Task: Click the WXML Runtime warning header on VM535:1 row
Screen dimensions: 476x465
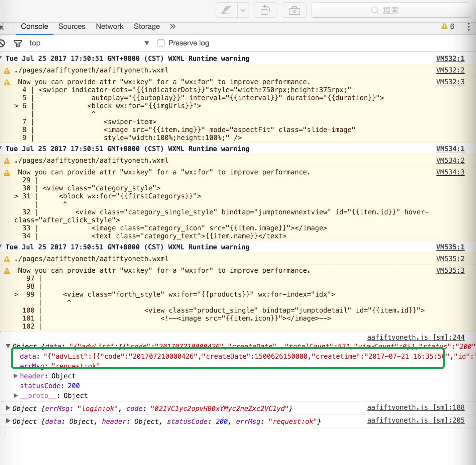Action: coord(127,247)
